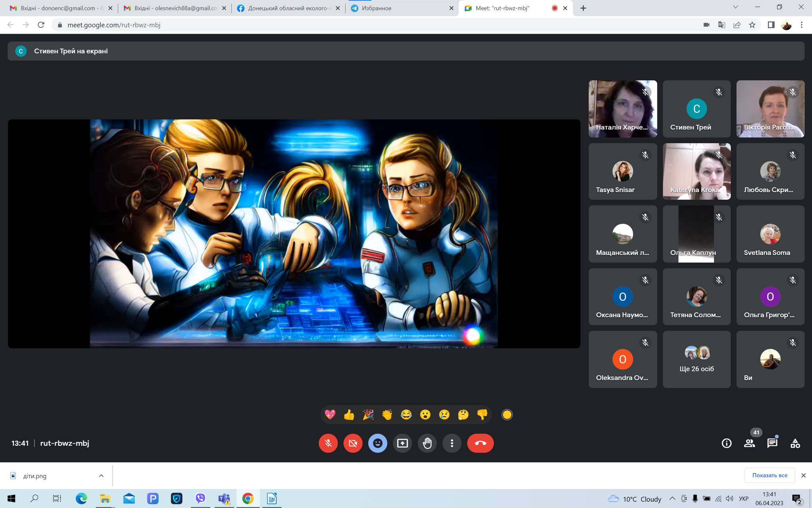Open the meeting details info icon
812x508 pixels.
pos(726,443)
